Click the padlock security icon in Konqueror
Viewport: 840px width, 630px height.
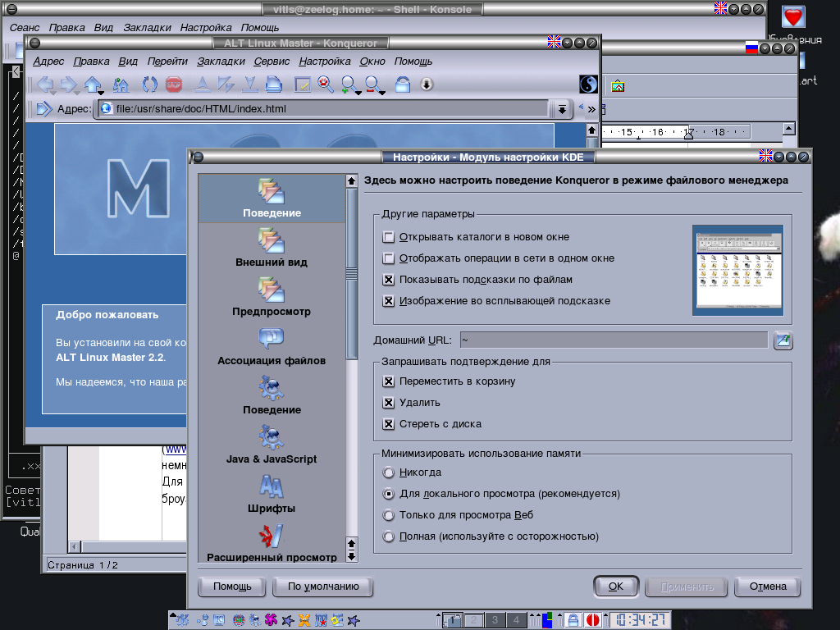pos(403,84)
